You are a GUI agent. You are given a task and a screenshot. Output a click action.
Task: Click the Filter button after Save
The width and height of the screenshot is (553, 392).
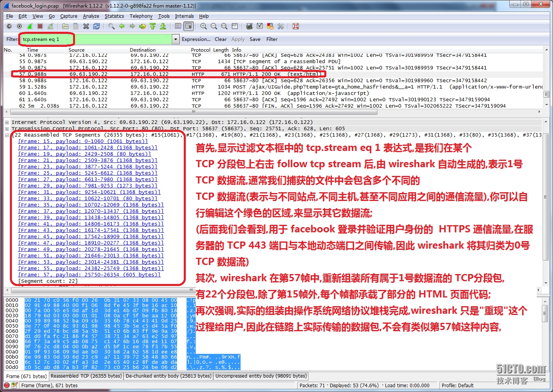[x=272, y=39]
